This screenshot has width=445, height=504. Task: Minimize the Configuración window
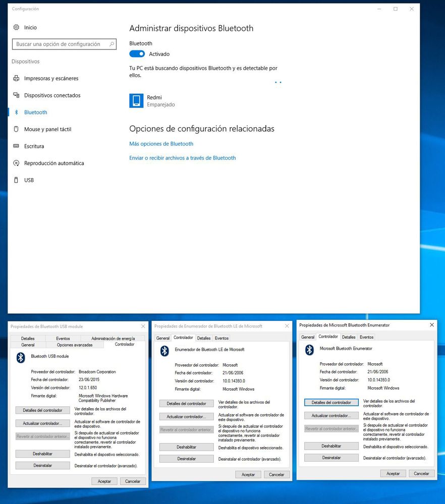click(379, 9)
